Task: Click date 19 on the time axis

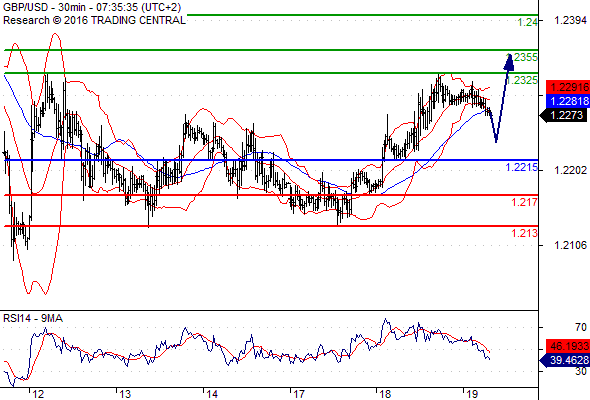Action: 472,394
